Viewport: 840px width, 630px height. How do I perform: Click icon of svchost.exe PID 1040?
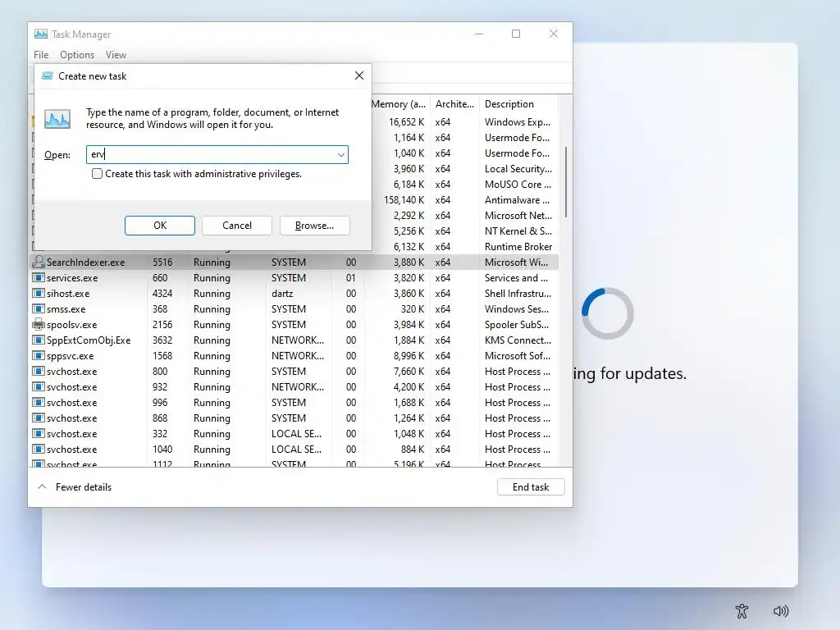tap(38, 449)
